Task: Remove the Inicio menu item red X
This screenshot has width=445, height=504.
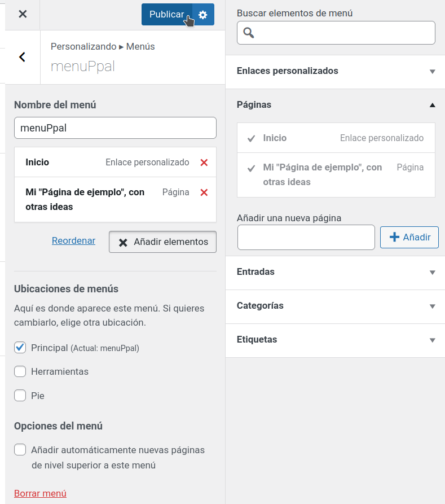Action: click(x=204, y=163)
